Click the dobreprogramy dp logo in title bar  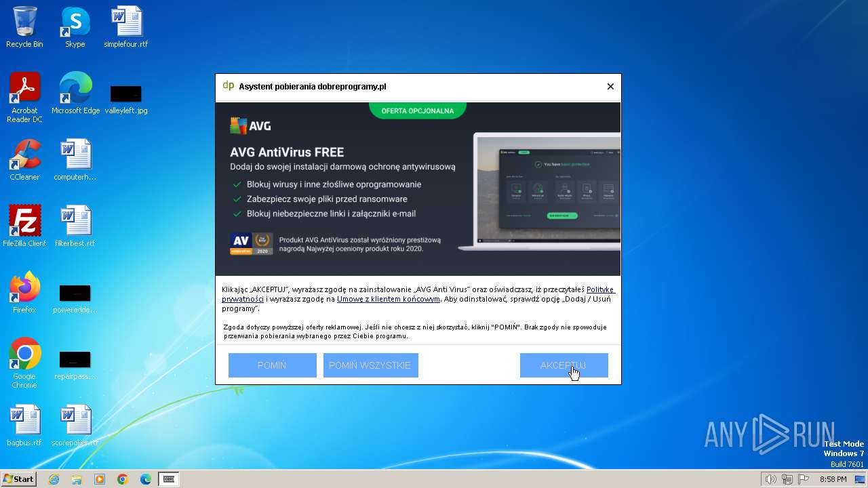[x=229, y=86]
